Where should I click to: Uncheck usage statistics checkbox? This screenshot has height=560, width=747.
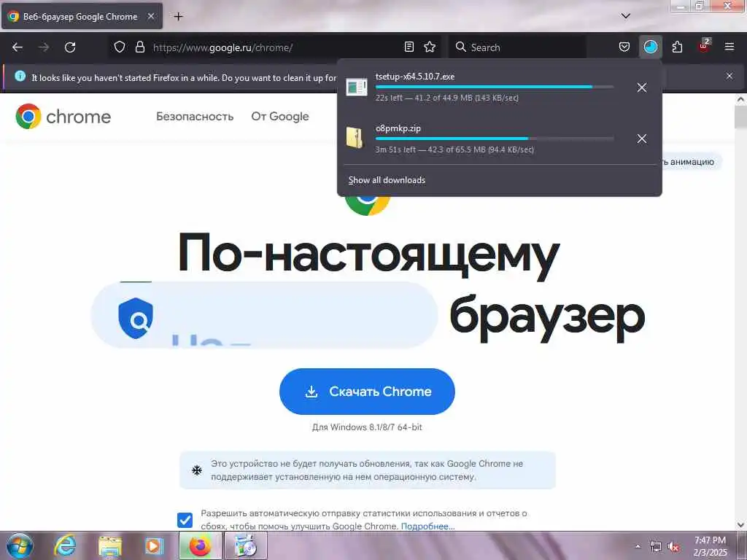(x=185, y=520)
